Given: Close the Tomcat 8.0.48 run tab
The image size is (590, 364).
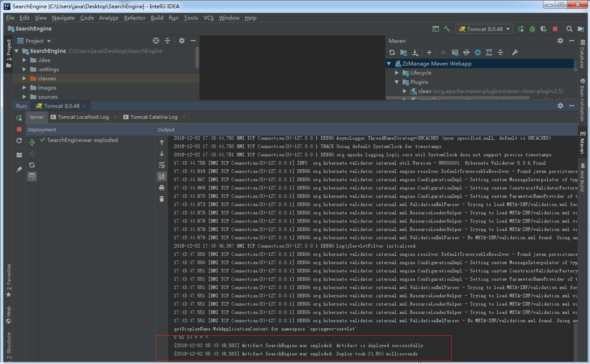Looking at the screenshot, I should pos(84,106).
